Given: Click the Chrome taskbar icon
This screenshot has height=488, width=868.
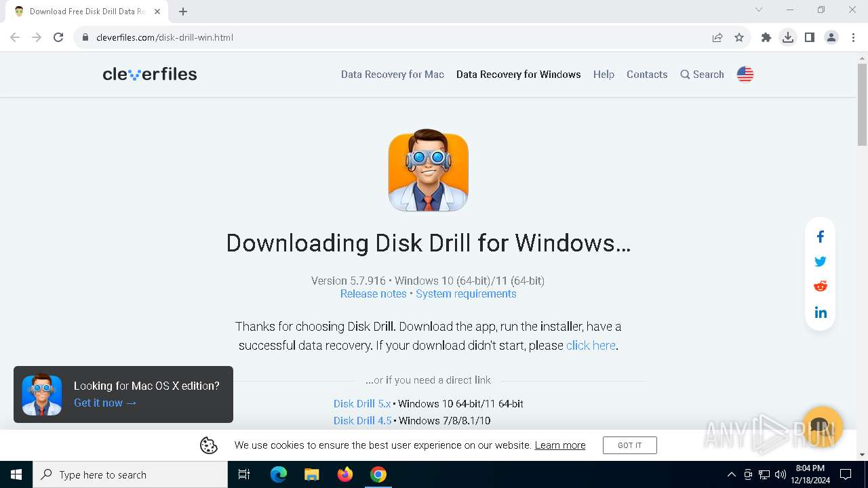Looking at the screenshot, I should [x=378, y=474].
